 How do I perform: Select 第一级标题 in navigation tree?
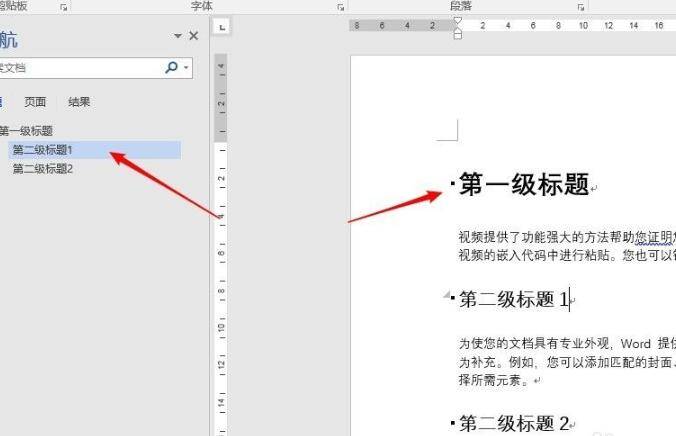pos(26,131)
